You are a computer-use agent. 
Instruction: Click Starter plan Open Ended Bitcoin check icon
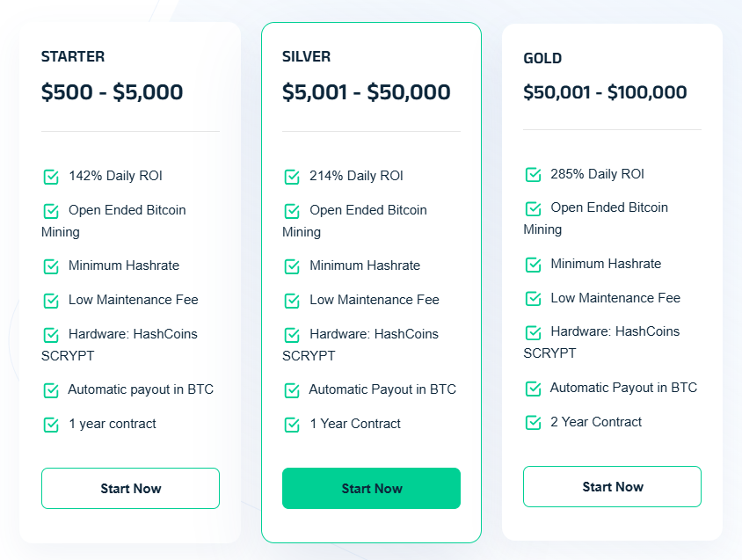[51, 211]
